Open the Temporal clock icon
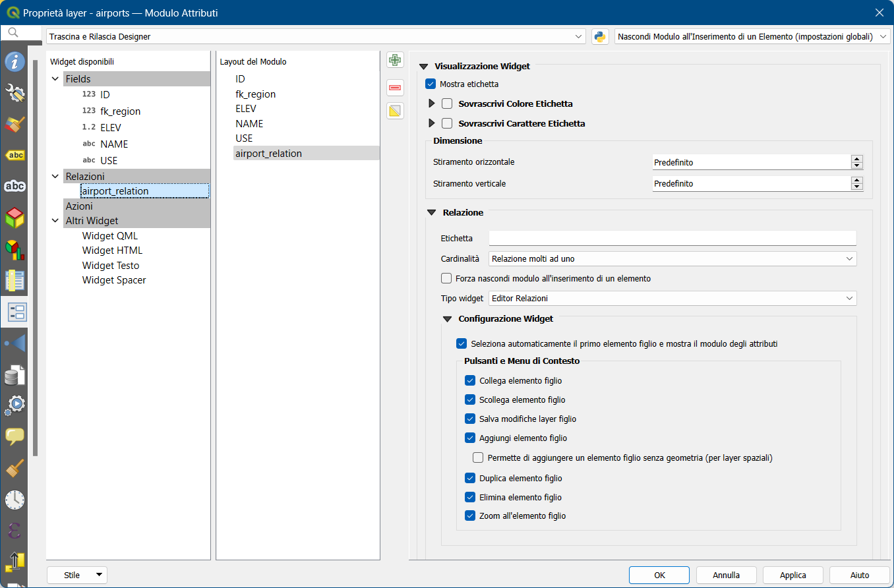Screen dimensions: 894x588 (x=15, y=499)
